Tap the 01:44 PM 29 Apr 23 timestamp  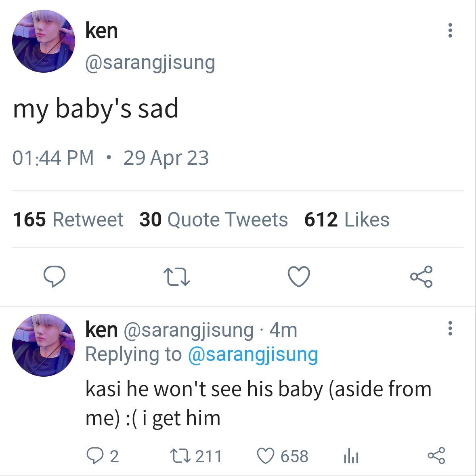click(x=111, y=158)
